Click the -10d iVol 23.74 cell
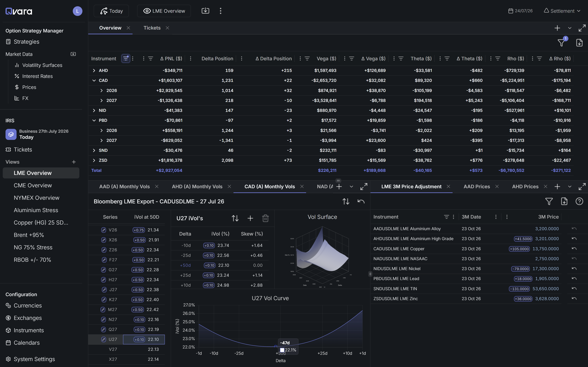Viewport: 588px width, 367px height. (216, 245)
